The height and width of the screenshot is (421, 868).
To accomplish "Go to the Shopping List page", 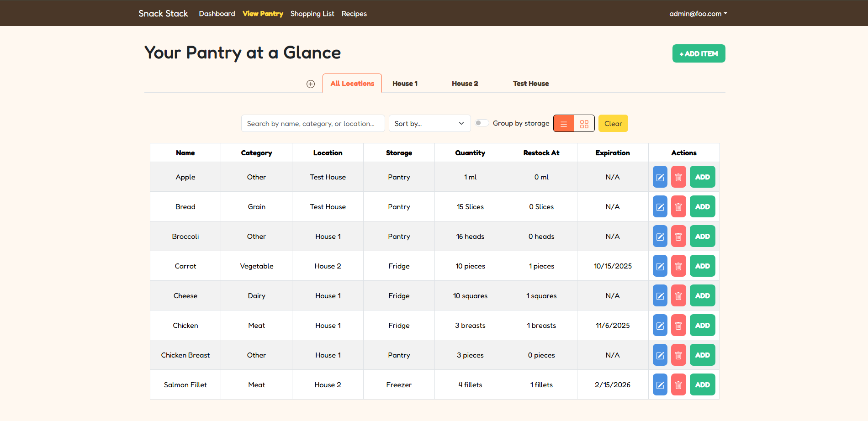I will [312, 14].
